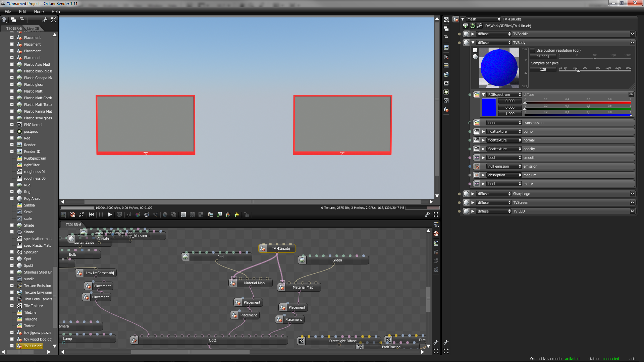The image size is (644, 362).
Task: Click the copy render to clipboard icon
Action: [x=211, y=215]
